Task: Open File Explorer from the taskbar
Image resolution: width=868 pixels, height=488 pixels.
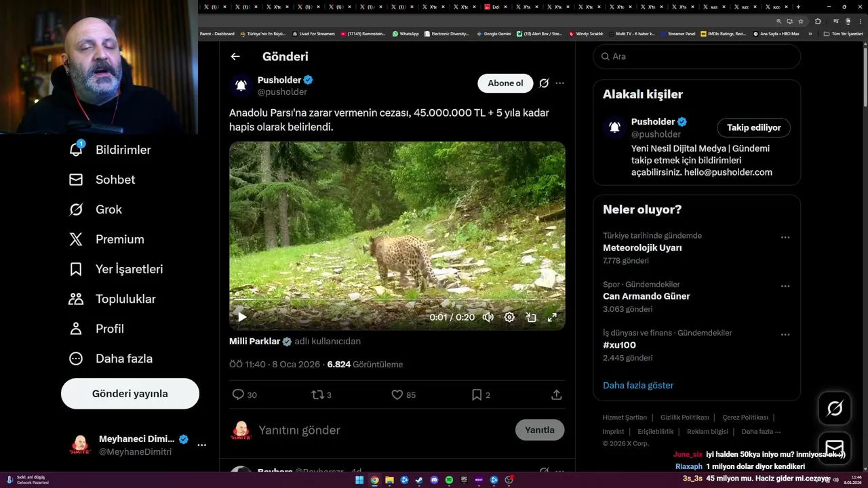Action: [x=389, y=480]
